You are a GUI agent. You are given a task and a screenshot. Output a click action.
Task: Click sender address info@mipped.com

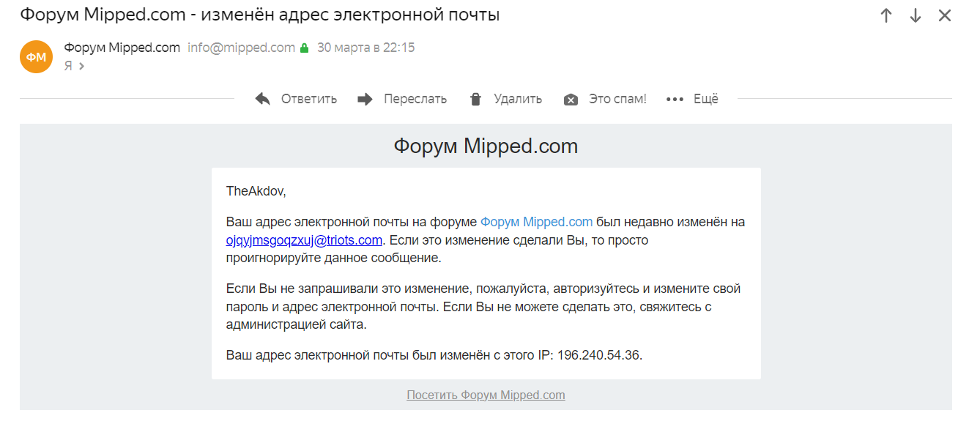pos(241,48)
